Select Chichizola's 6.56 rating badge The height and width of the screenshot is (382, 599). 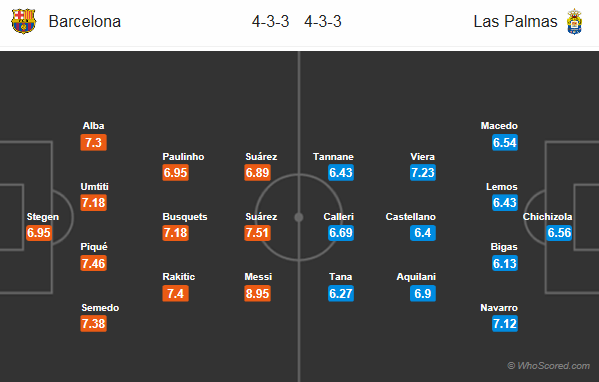(559, 233)
